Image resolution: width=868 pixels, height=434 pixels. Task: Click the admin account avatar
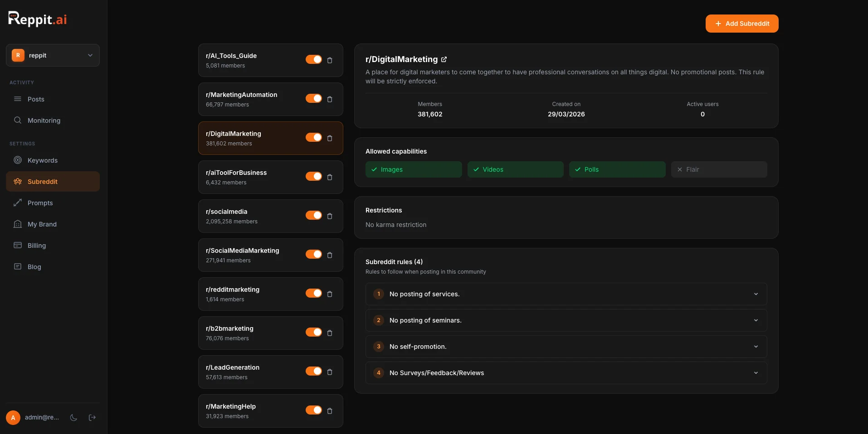13,418
